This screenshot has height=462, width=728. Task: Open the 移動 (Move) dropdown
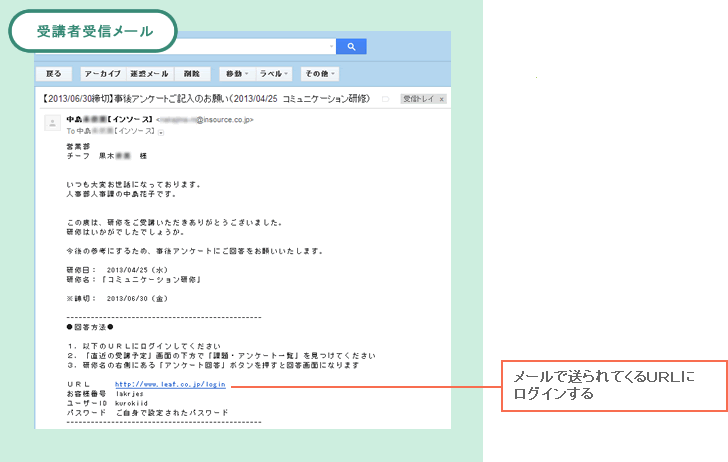click(x=237, y=74)
